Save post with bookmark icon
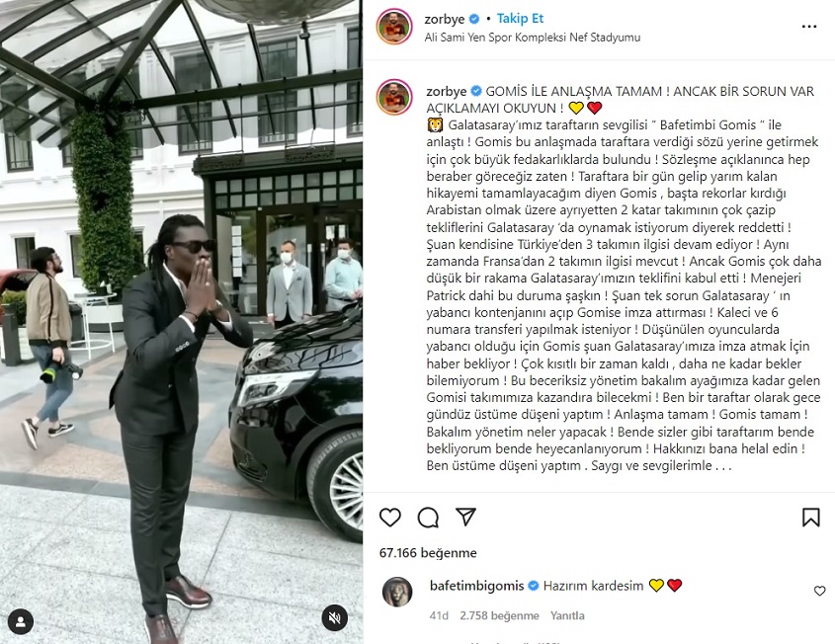The width and height of the screenshot is (835, 644). [810, 518]
